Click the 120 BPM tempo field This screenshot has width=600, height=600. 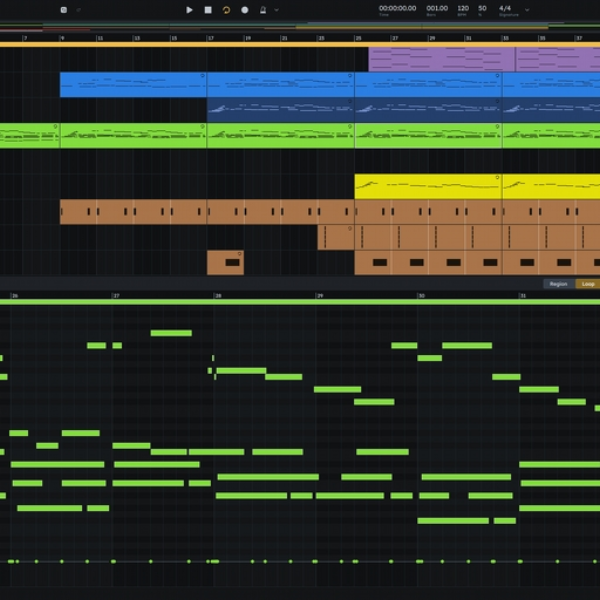pos(463,8)
